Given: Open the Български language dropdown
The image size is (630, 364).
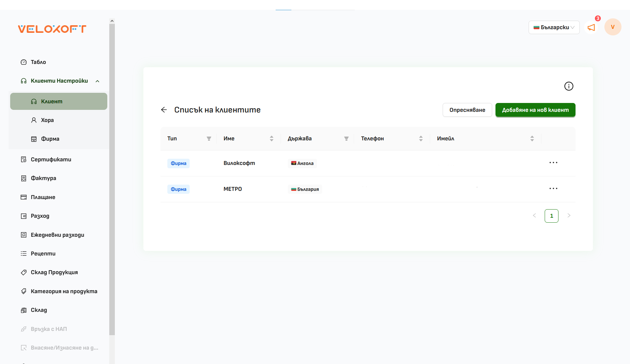Looking at the screenshot, I should [x=554, y=27].
